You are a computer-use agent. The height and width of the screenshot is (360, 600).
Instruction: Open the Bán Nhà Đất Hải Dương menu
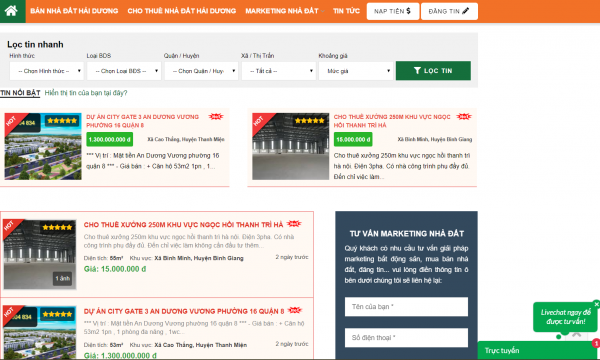(x=74, y=11)
